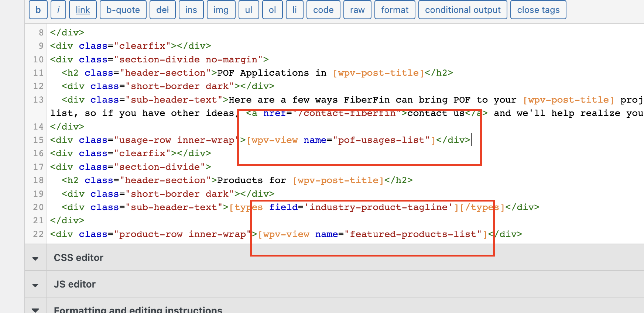Click the pof-usages-list shortcode on line 15
The image size is (644, 313).
point(341,140)
